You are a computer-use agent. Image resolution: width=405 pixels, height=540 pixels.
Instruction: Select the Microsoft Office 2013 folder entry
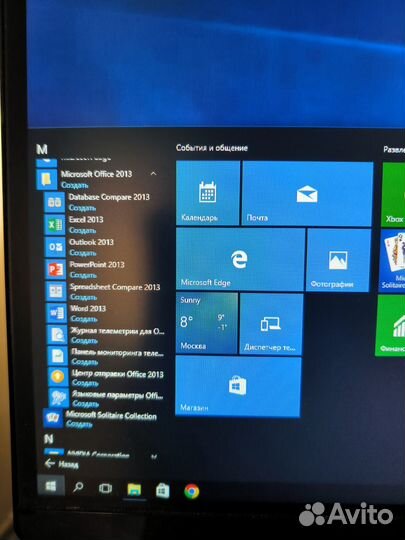coord(97,179)
